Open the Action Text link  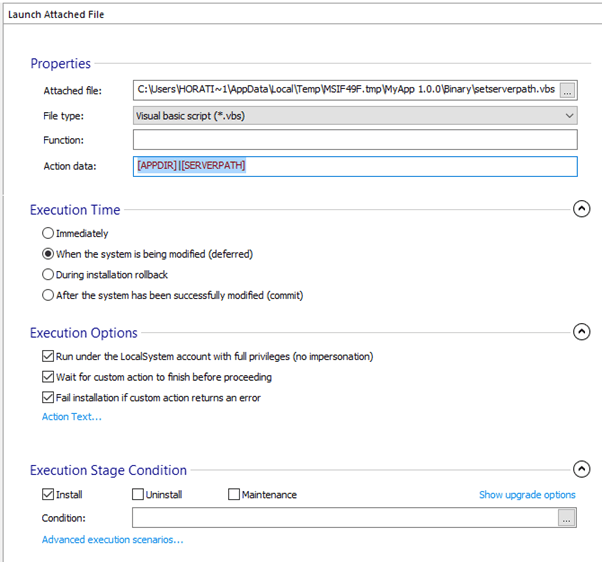pos(72,417)
